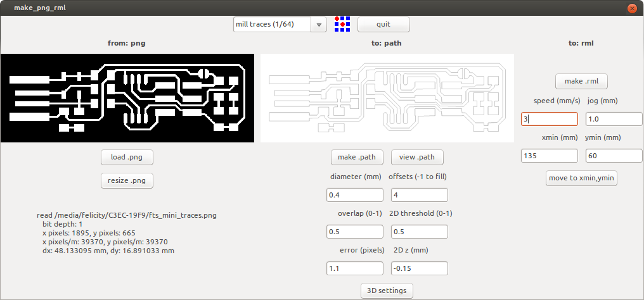Click the 'speed (mm/s)' label
644x300 pixels.
(557, 101)
